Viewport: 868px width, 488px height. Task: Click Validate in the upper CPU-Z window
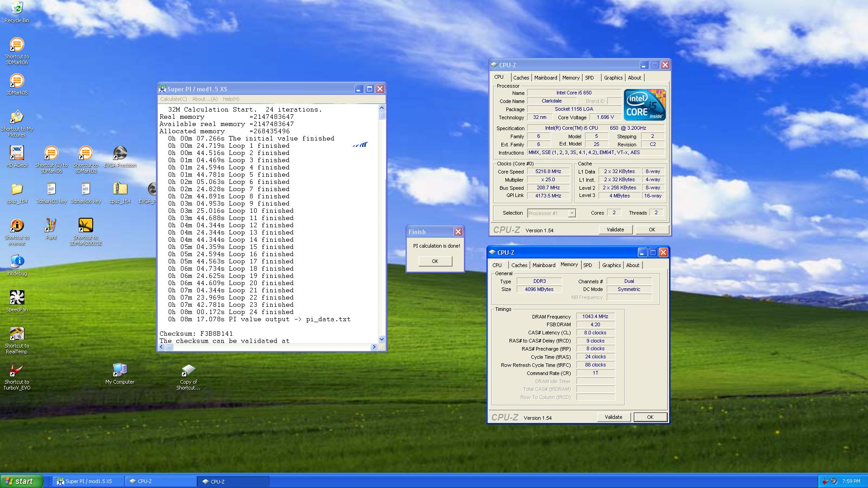click(x=615, y=230)
